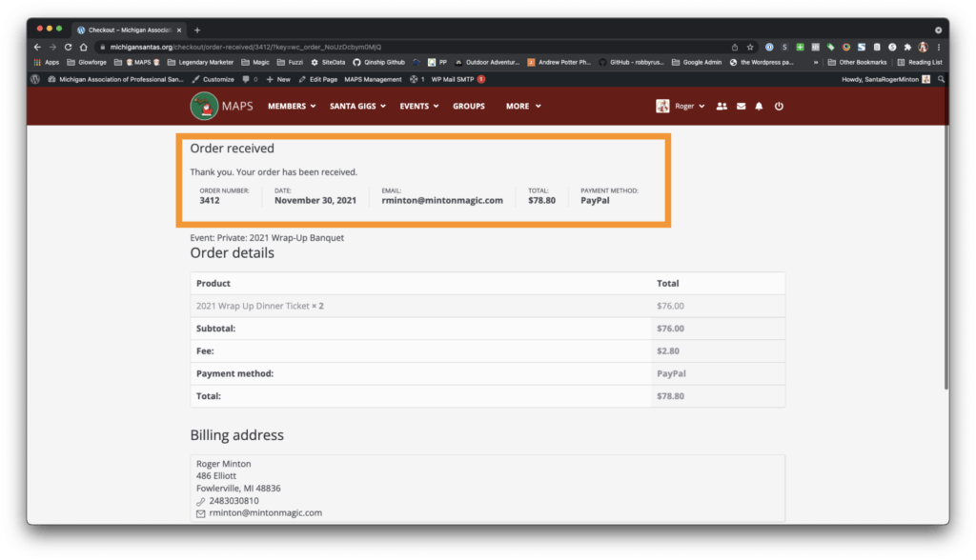Open the browser home page icon

point(84,48)
